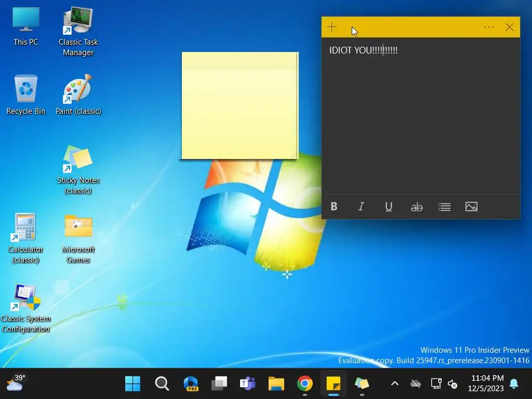Close the dark sticky note

coord(509,27)
